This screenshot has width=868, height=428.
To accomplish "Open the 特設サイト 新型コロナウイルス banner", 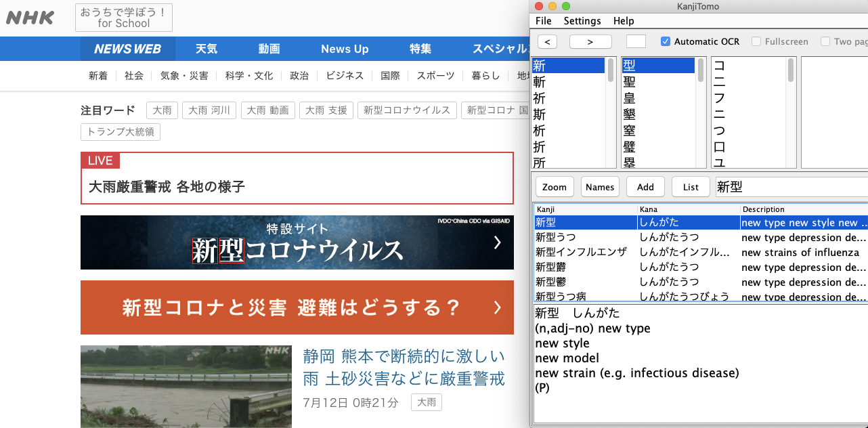I will 297,242.
